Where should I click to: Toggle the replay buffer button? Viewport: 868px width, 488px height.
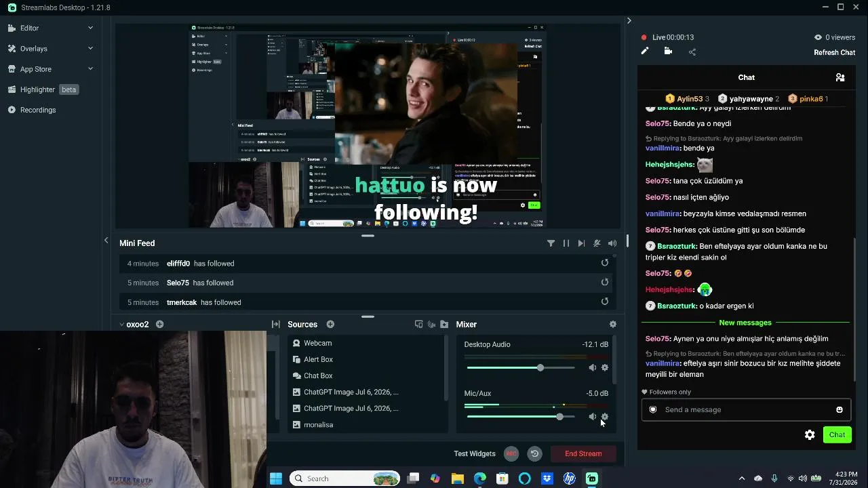tap(535, 453)
